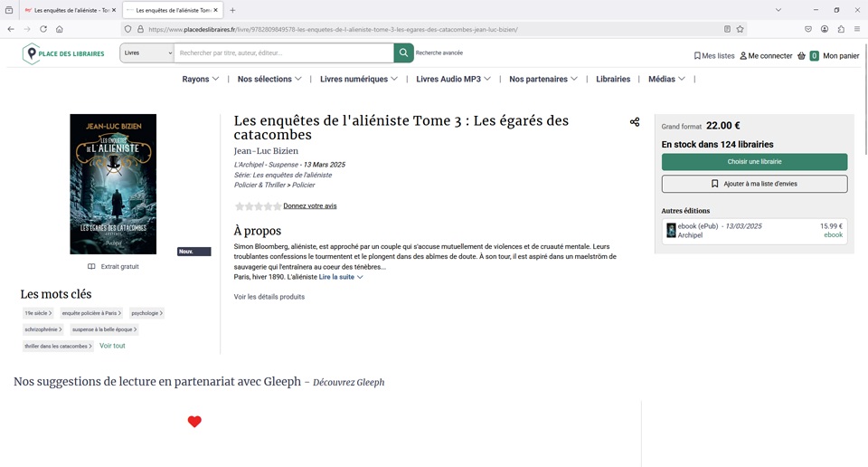Click the Place des Libraires logo
The height and width of the screenshot is (467, 868).
click(x=63, y=54)
